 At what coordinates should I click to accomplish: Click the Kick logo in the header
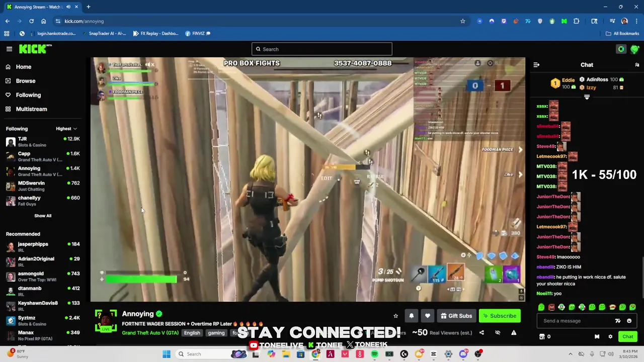click(x=35, y=49)
